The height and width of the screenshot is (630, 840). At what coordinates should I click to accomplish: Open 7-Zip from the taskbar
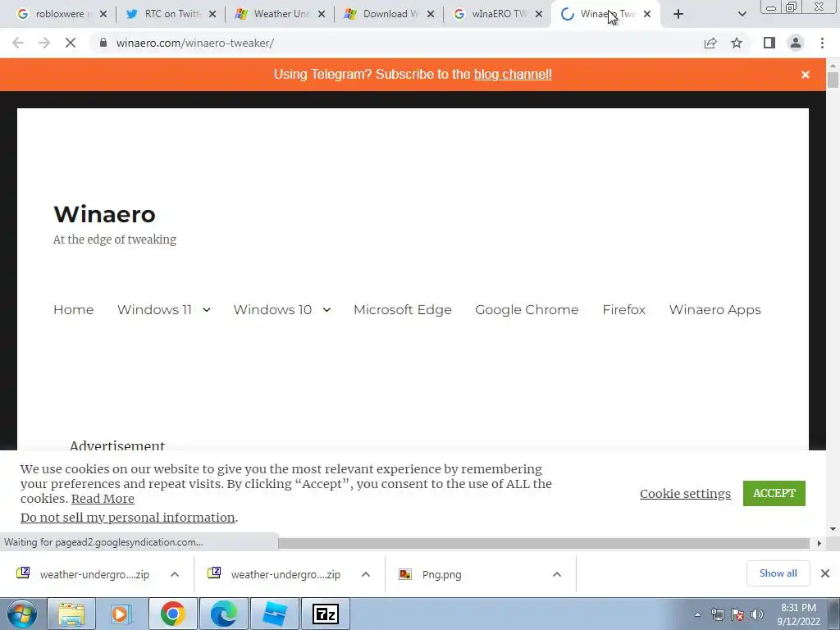point(325,614)
